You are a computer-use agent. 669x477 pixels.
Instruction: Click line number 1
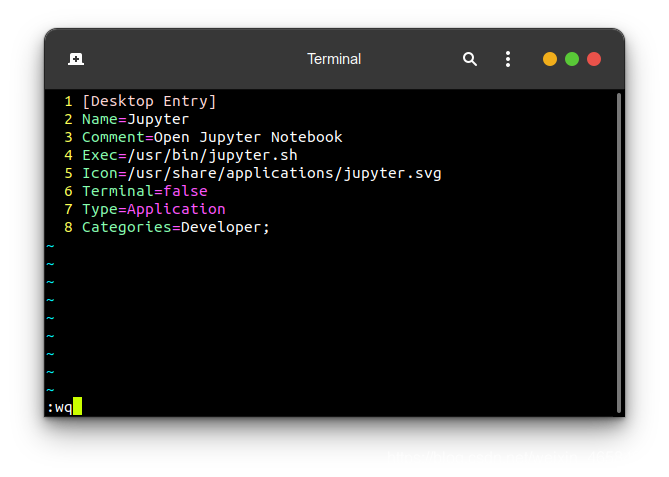coord(68,101)
